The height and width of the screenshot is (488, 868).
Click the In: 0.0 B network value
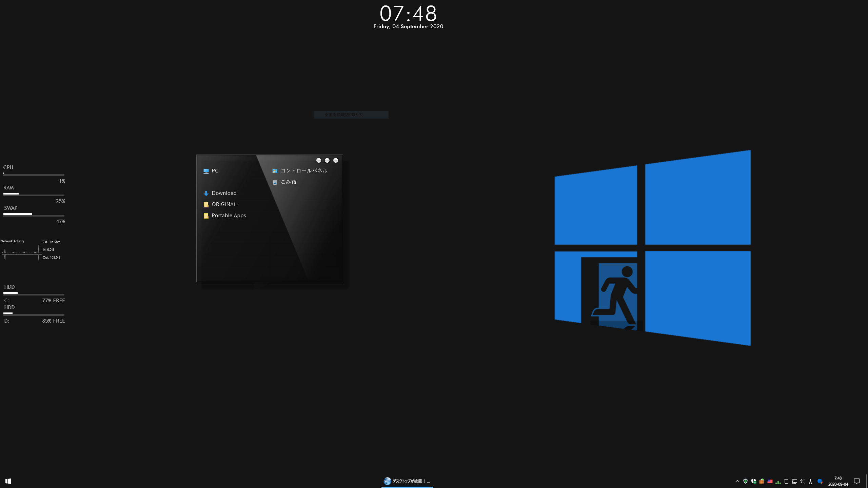coord(48,250)
